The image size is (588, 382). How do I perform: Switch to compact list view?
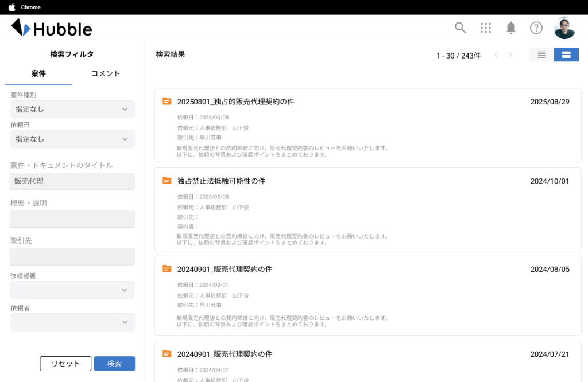point(541,54)
